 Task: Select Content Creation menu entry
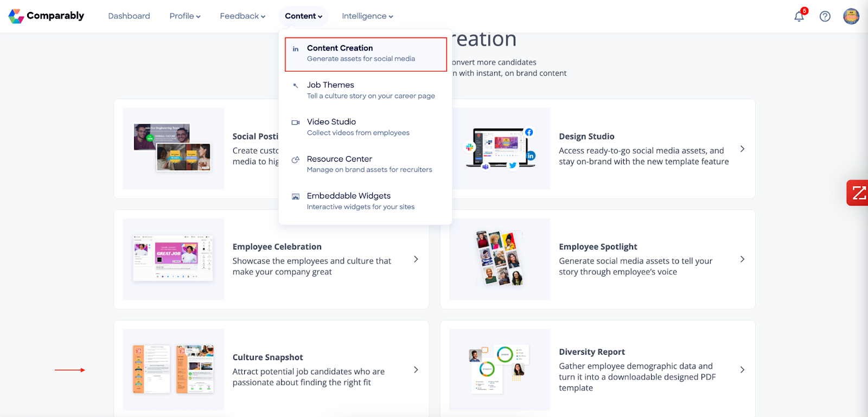pos(366,54)
